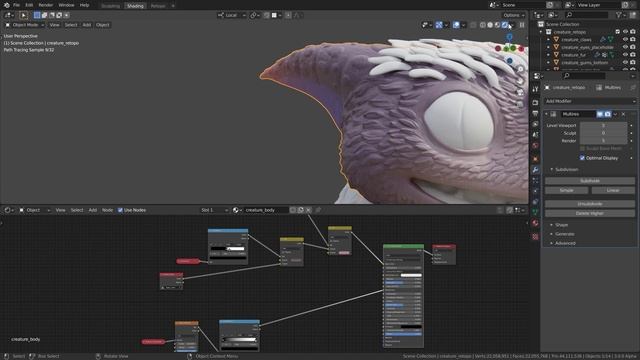Screen dimensions: 640x360
Task: Hide creature_claws with eye icon
Action: coord(625,40)
